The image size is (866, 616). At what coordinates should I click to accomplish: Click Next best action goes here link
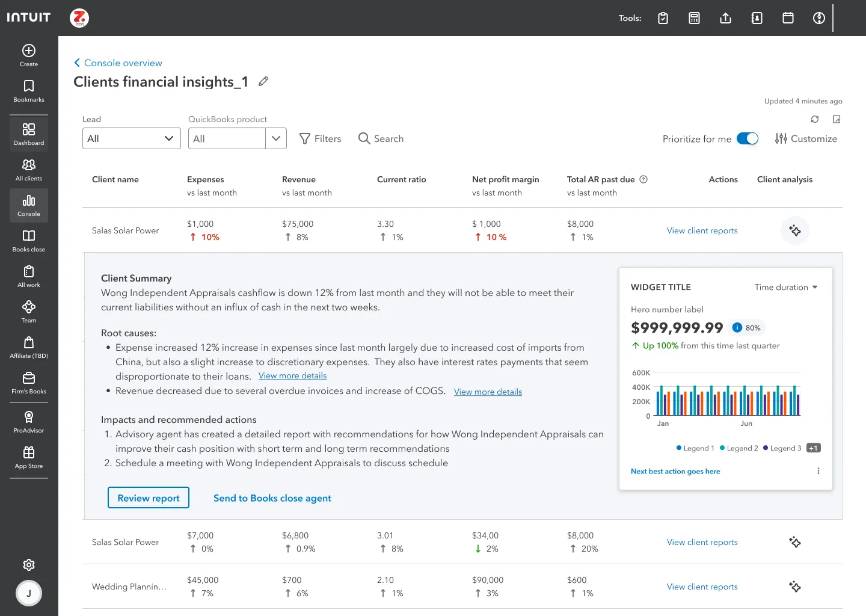tap(675, 471)
